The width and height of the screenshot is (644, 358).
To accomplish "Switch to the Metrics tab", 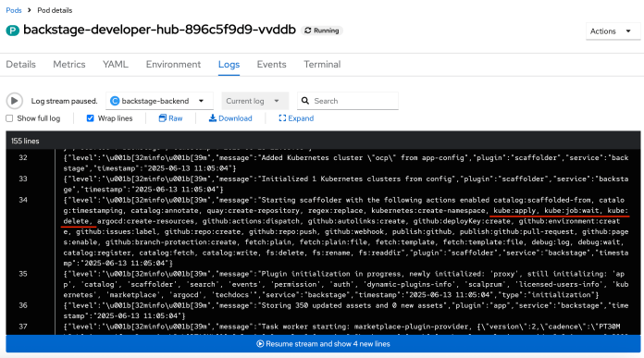I will pyautogui.click(x=69, y=65).
